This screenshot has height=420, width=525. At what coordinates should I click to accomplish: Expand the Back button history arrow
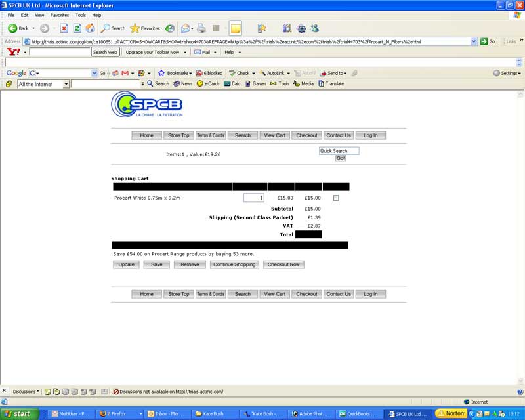pyautogui.click(x=33, y=28)
